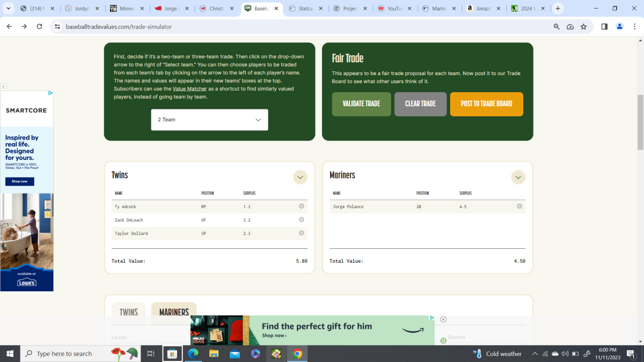Post trade to Trade Board

[x=486, y=104]
